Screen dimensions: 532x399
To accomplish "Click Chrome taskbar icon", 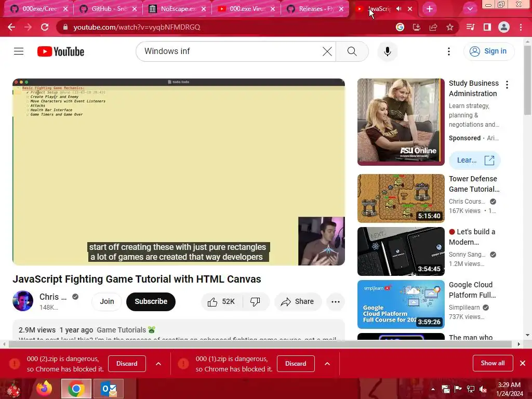I will 76,389.
